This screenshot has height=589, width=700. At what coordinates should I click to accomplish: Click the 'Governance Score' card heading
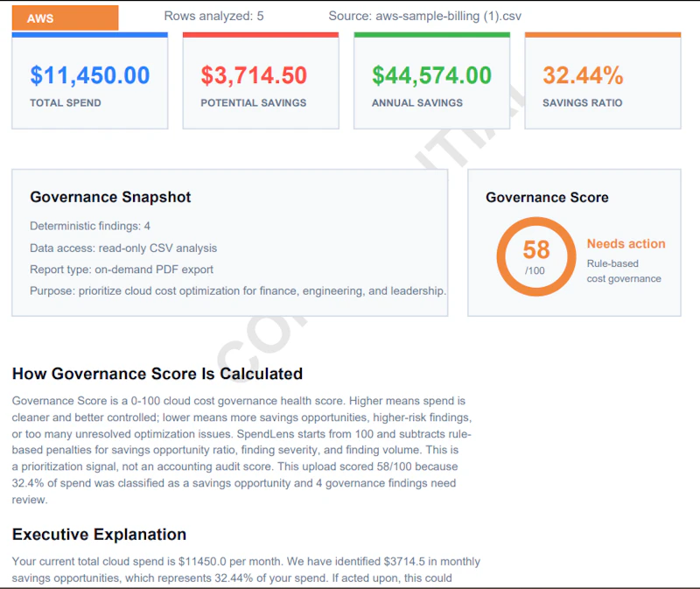click(x=548, y=198)
